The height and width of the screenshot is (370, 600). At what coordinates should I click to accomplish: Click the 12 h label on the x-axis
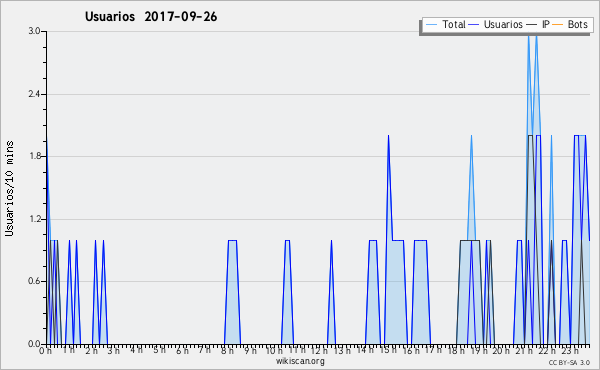(x=319, y=351)
